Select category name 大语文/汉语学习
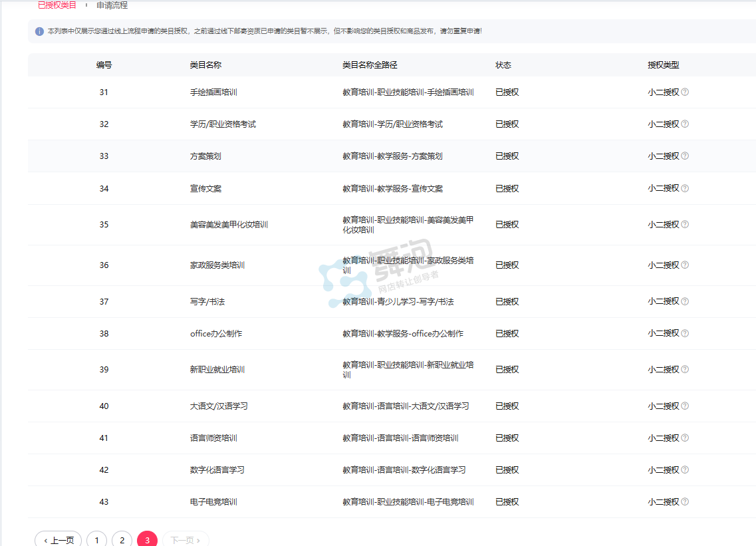The image size is (756, 546). [219, 406]
